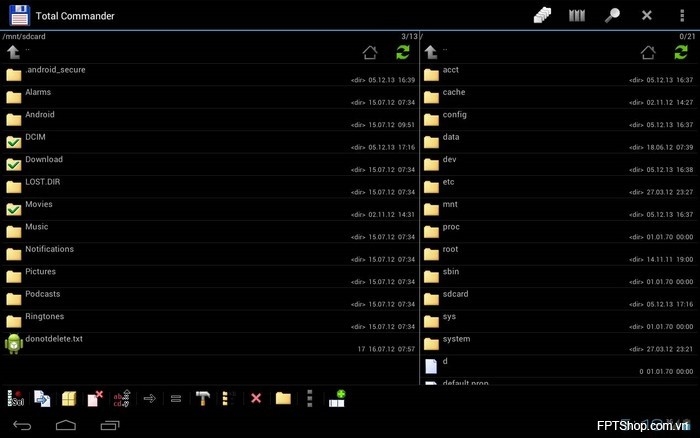700x438 pixels.
Task: Open overflow menu with three dots top right
Action: click(x=682, y=16)
